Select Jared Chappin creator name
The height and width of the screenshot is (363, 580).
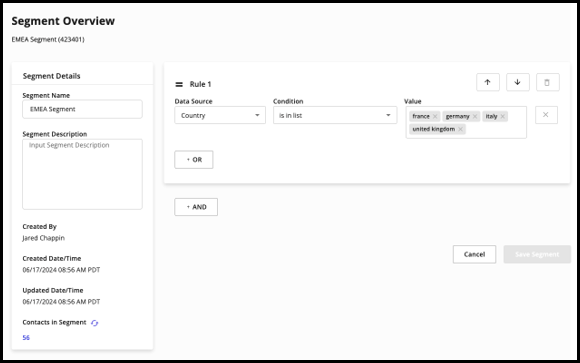point(44,238)
